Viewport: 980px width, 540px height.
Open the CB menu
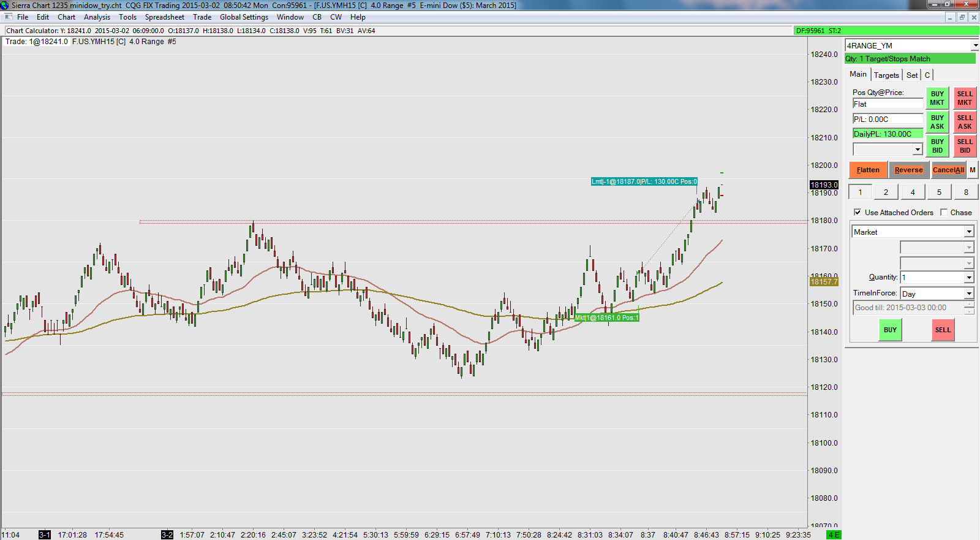point(317,17)
